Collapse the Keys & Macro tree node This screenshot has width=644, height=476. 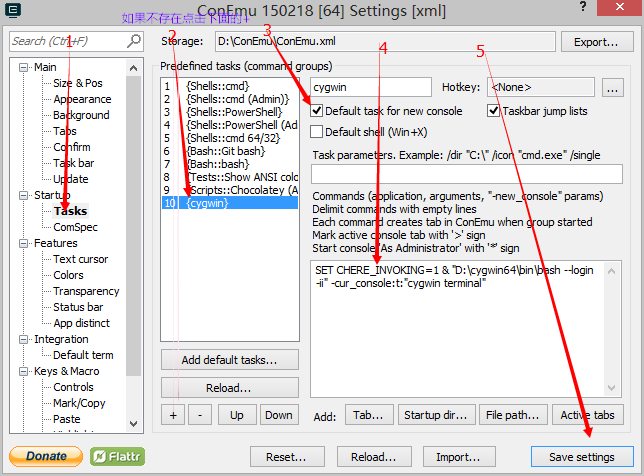pos(24,372)
